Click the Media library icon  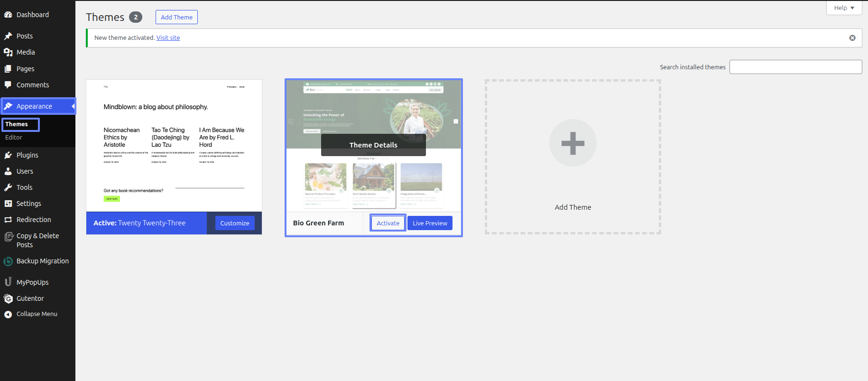coord(8,52)
